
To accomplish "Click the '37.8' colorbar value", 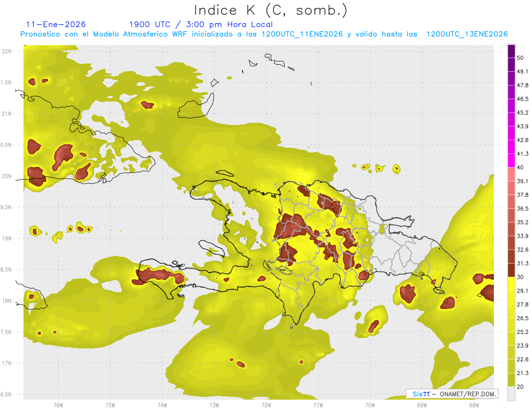I will coord(523,195).
